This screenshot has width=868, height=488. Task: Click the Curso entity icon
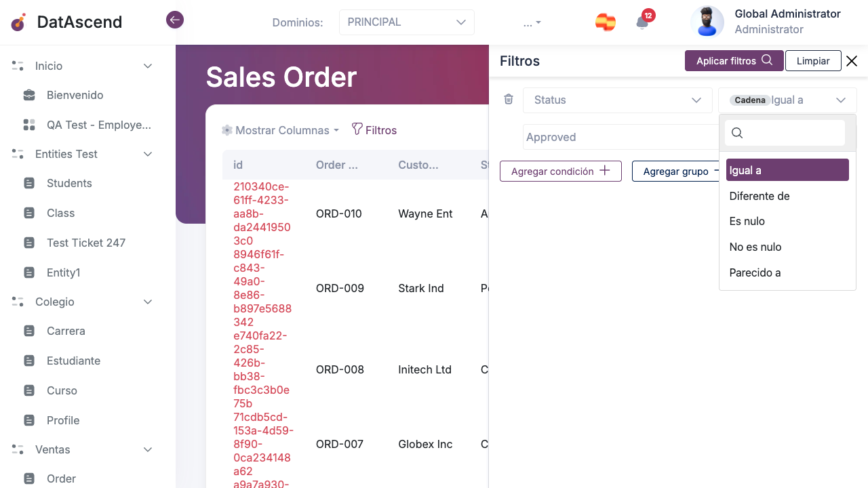(x=29, y=390)
